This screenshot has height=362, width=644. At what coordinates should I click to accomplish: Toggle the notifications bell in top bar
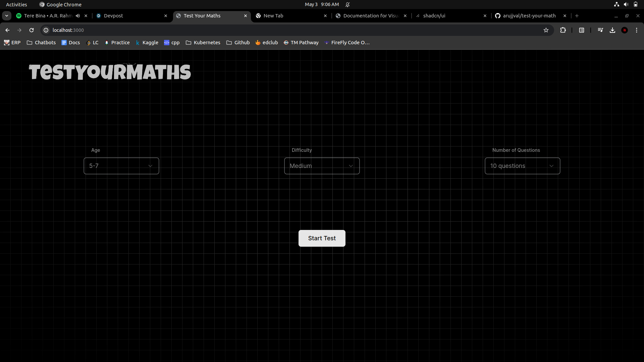coord(347,4)
